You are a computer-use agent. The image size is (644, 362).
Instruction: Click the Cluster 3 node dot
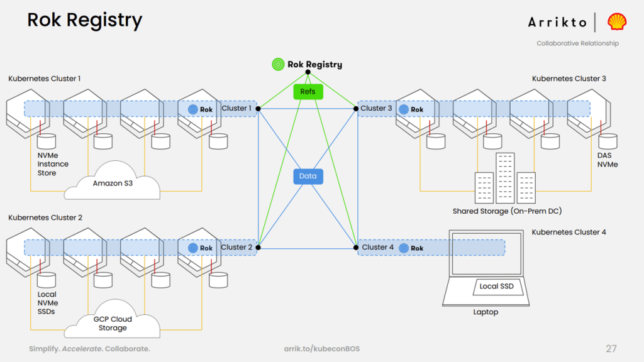356,109
